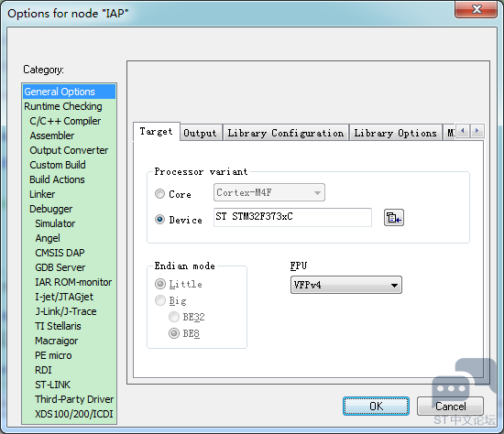The image size is (504, 434).
Task: Select the Device radio button
Action: [159, 220]
